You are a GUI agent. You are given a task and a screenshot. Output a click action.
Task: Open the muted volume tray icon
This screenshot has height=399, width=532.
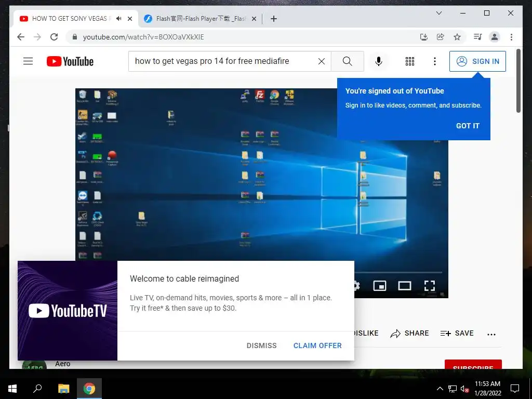[465, 389]
